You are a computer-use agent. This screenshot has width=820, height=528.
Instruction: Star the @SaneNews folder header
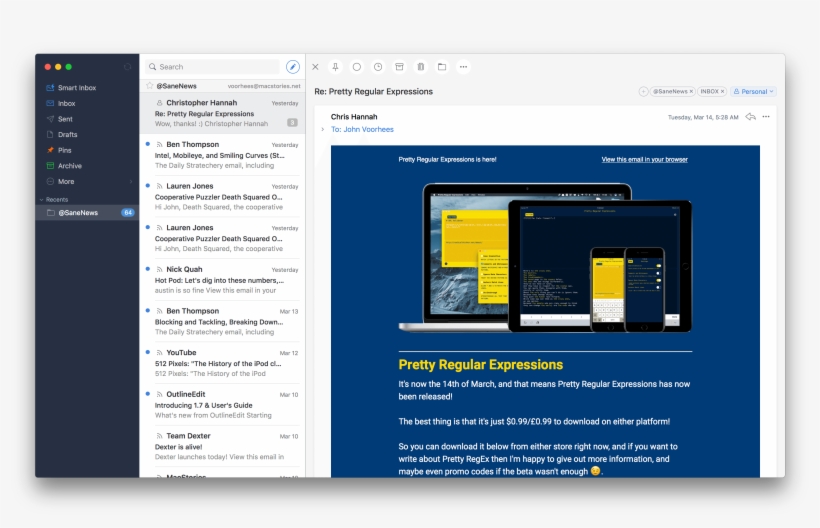click(x=150, y=86)
